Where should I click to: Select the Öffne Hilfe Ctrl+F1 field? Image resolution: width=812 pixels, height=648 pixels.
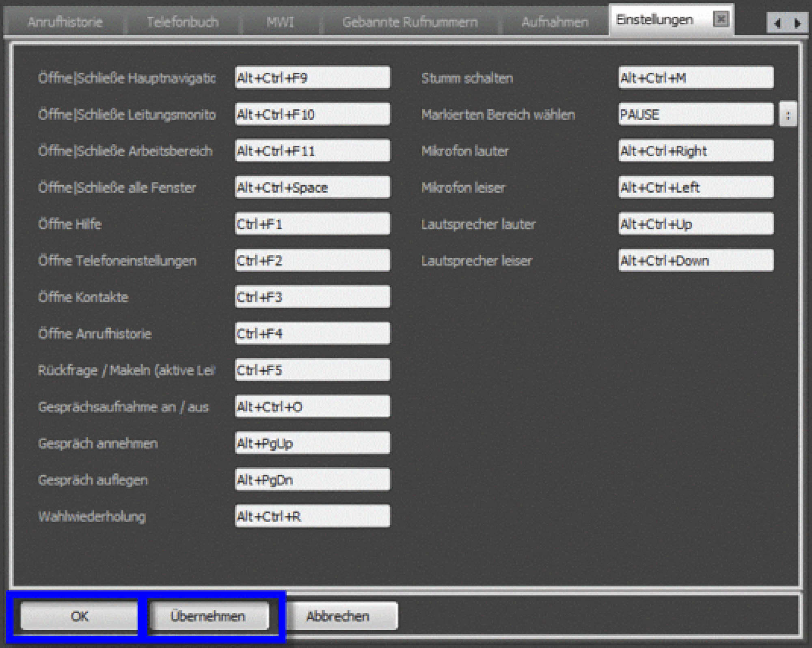pyautogui.click(x=313, y=224)
